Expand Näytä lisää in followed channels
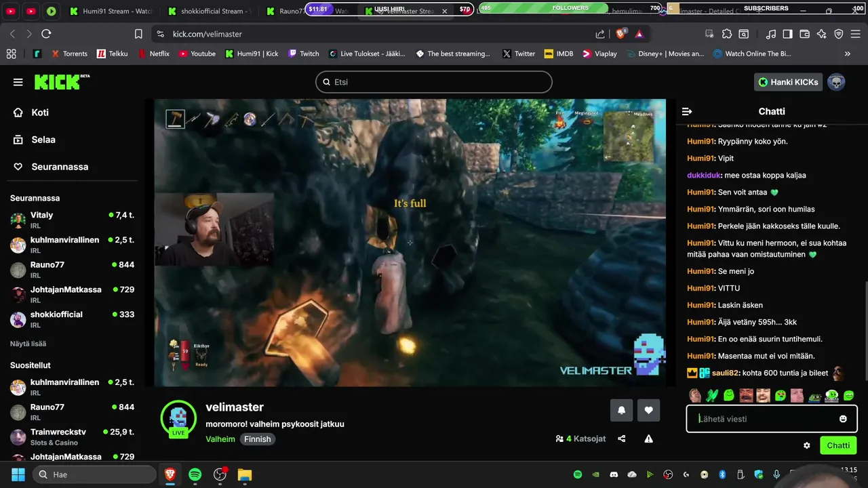 (28, 344)
